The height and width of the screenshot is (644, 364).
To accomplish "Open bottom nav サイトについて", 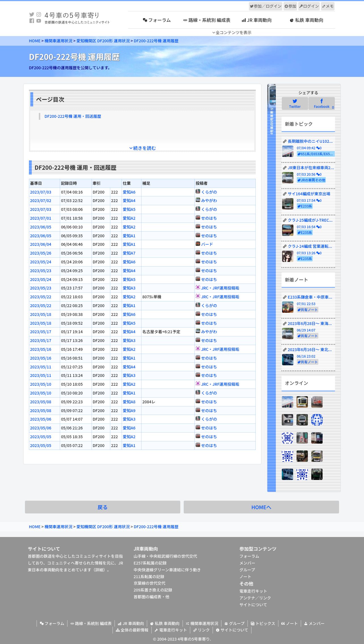I will [x=232, y=630].
